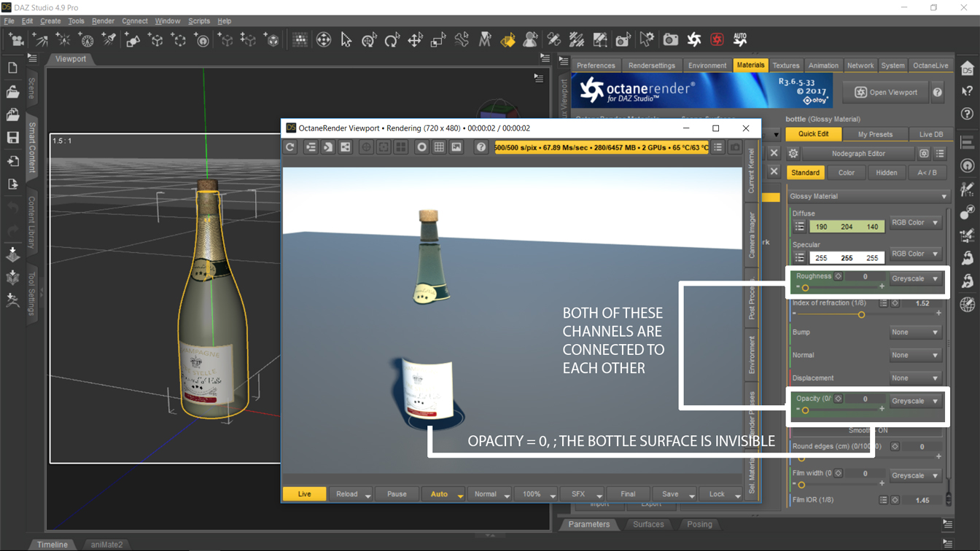
Task: Click the gear settings icon beside Nodegraph Editor
Action: pyautogui.click(x=793, y=154)
